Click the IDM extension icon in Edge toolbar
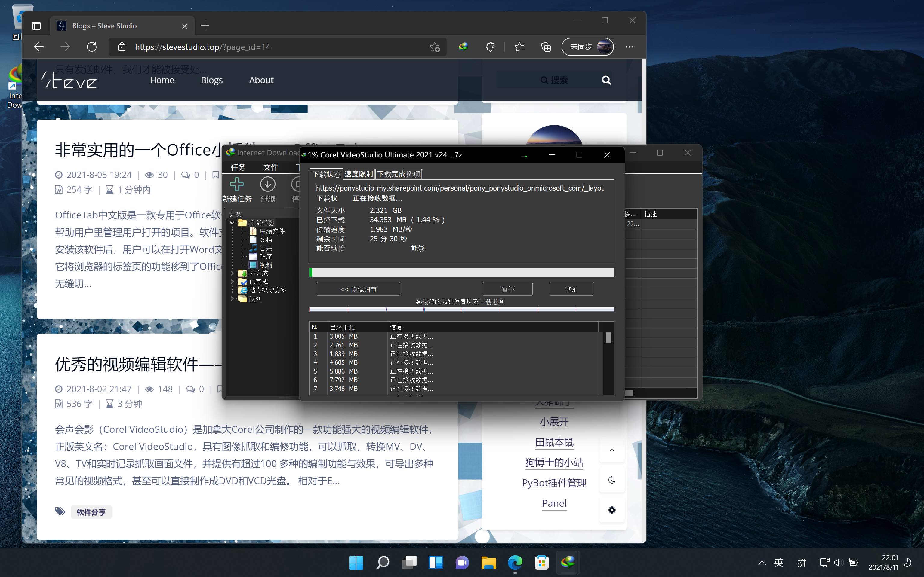Viewport: 924px width, 577px height. coord(463,47)
